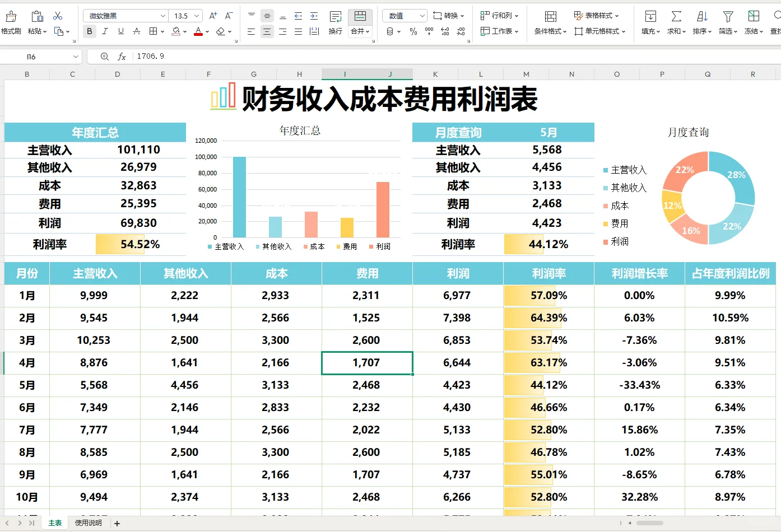
Task: Switch to the 主表 sheet tab
Action: (55, 523)
